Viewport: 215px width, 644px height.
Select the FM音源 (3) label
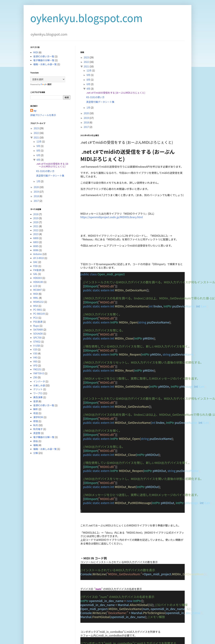tap(37, 270)
